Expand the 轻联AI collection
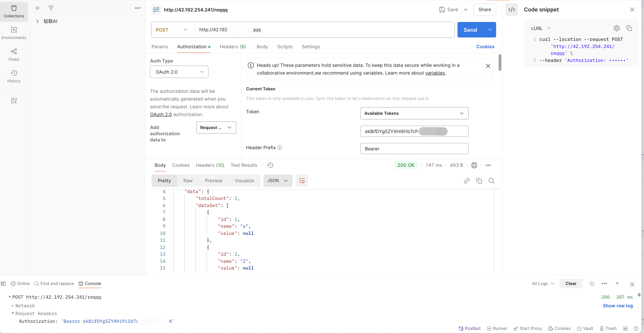This screenshot has height=333, width=644. [x=37, y=21]
